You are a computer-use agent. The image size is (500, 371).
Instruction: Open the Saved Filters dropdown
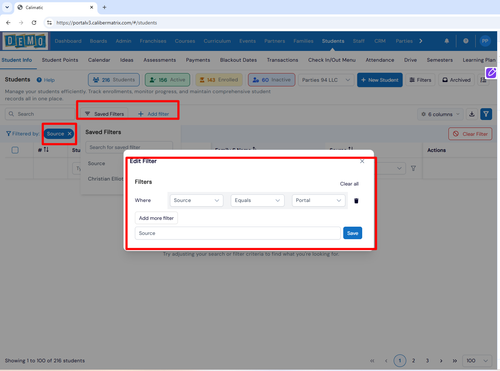pyautogui.click(x=104, y=114)
